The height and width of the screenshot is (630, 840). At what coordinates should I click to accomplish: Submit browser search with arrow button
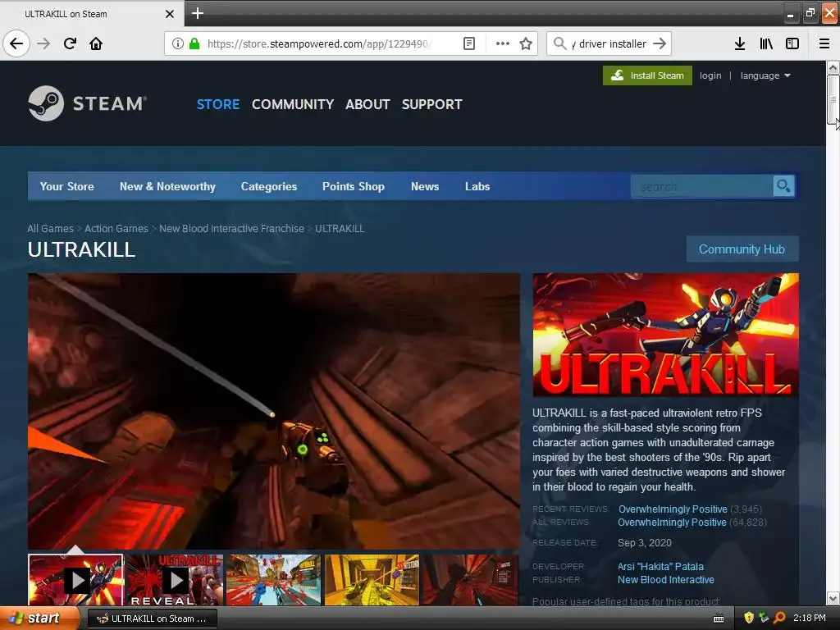[x=660, y=43]
